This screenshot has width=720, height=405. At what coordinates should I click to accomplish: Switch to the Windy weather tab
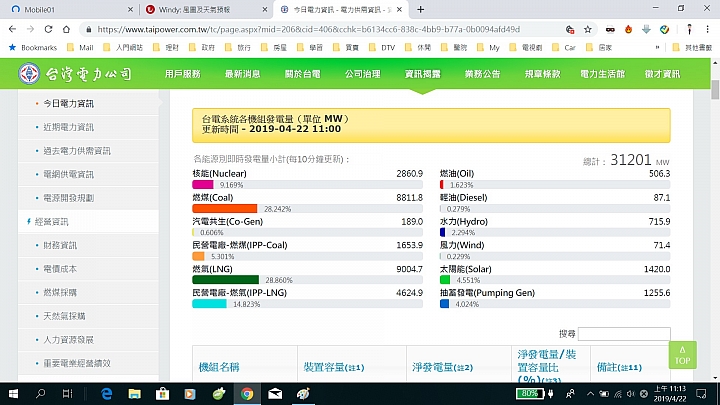point(206,9)
